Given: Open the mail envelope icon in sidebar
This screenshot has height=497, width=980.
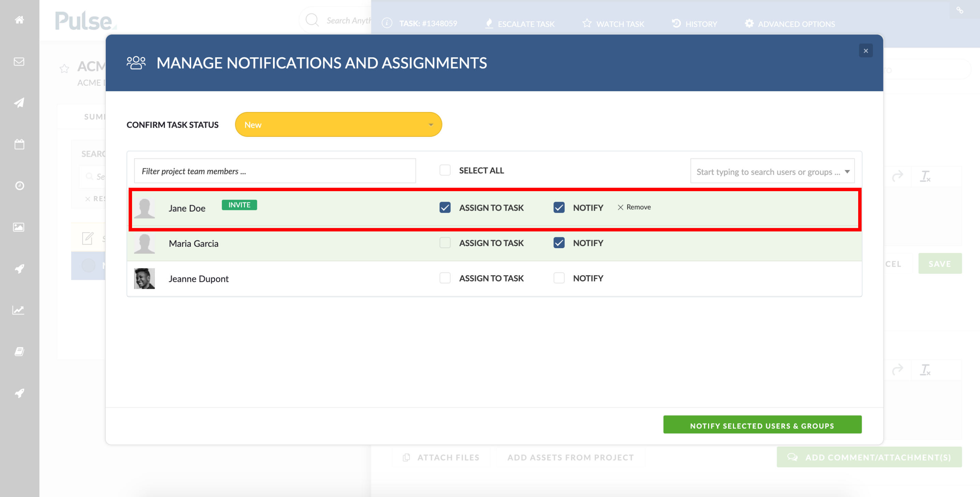Looking at the screenshot, I should coord(19,62).
